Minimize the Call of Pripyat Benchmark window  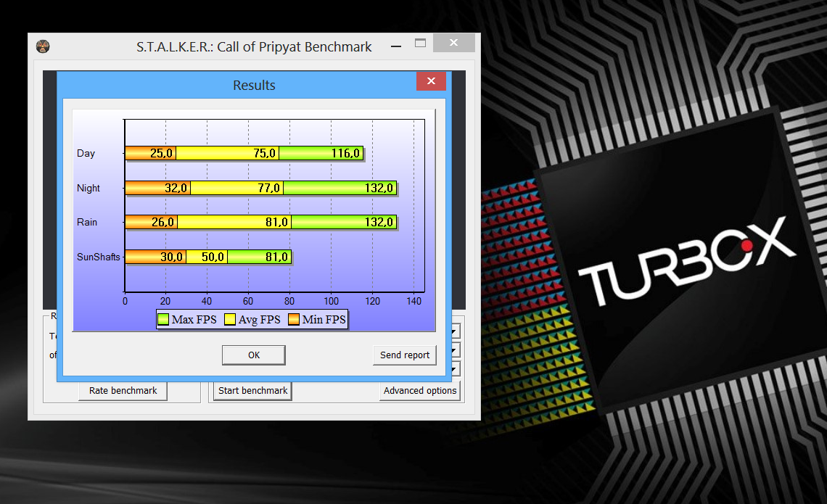tap(396, 46)
